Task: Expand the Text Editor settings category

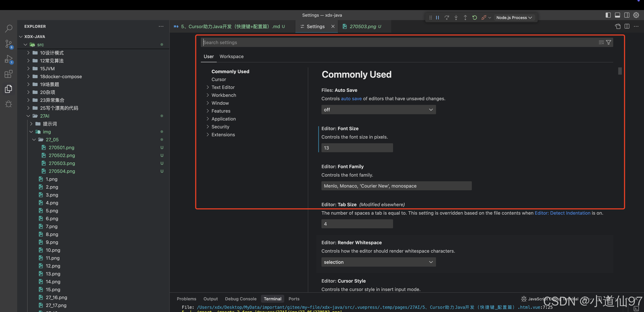Action: coord(223,87)
